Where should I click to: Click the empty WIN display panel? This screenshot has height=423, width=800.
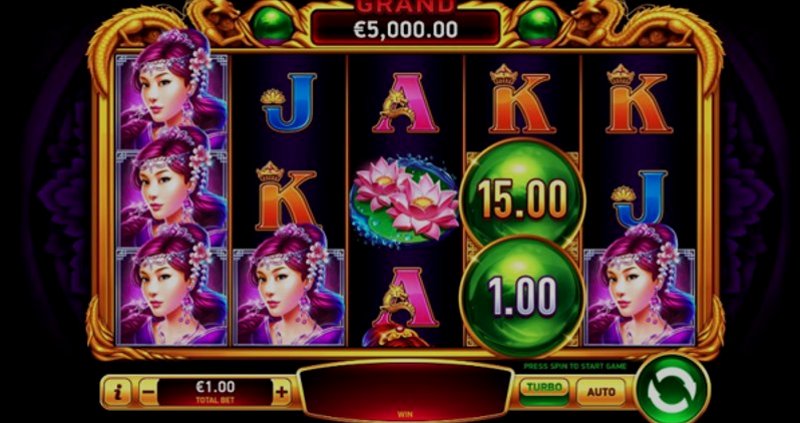[x=405, y=391]
